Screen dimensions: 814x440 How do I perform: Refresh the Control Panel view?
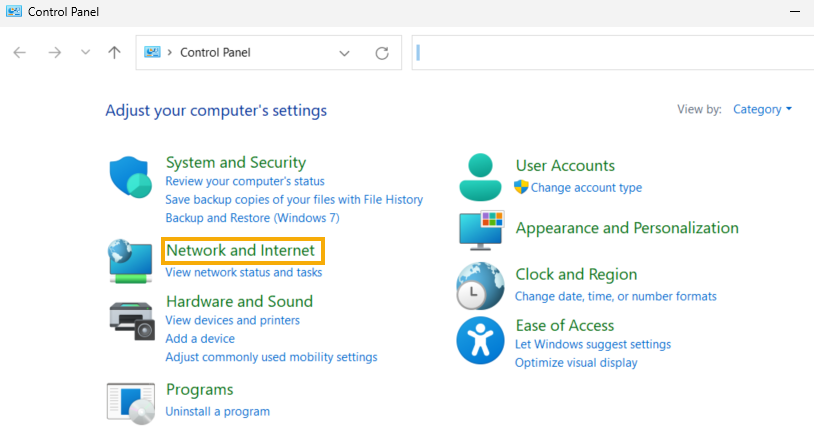(382, 53)
